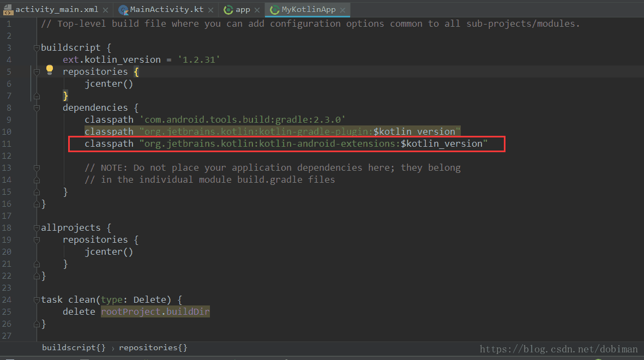Viewport: 644px width, 360px height.
Task: Click jcenter() on line 20
Action: tap(109, 252)
